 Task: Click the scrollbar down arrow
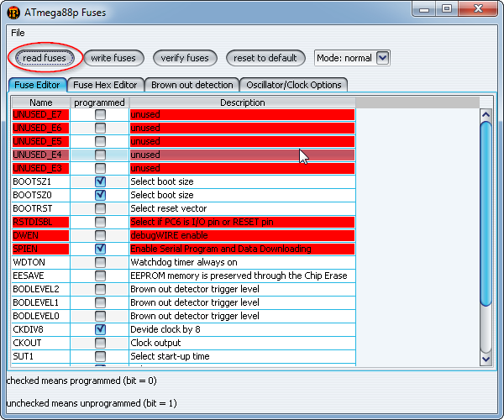coord(486,360)
